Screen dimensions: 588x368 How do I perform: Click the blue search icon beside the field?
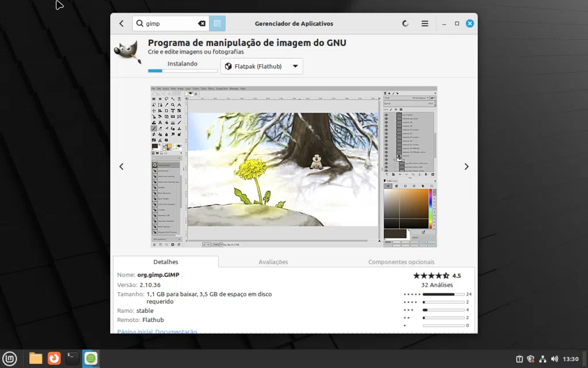click(217, 23)
